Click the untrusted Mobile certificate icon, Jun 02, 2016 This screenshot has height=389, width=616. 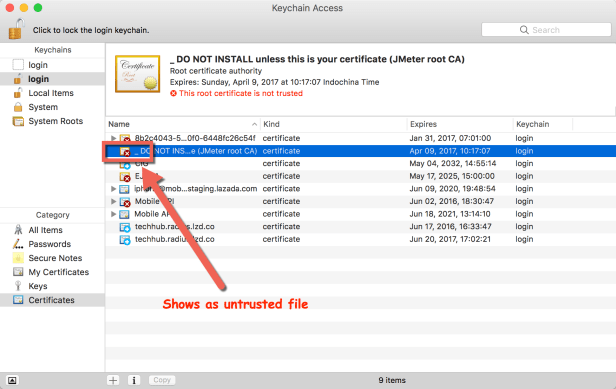point(125,202)
